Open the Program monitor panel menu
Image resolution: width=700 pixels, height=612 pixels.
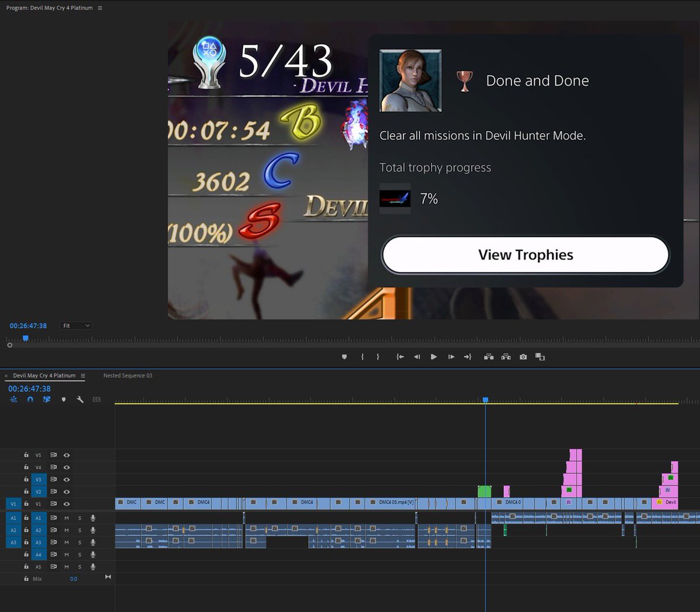click(x=100, y=8)
